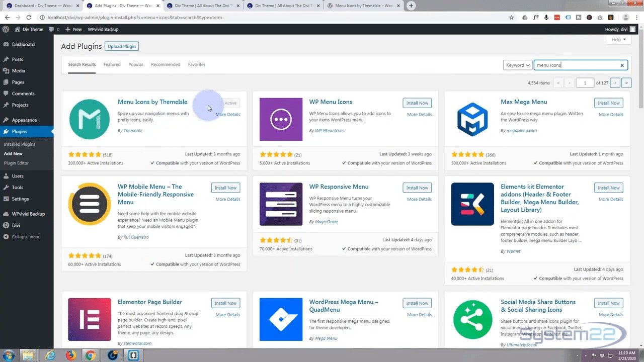Open the Howdy, divi account menu
644x362 pixels.
[x=620, y=29]
